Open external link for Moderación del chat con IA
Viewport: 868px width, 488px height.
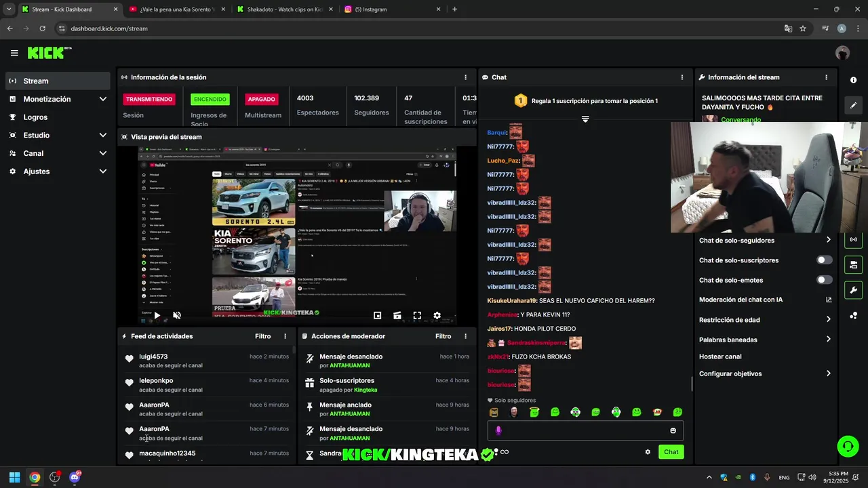[829, 300]
